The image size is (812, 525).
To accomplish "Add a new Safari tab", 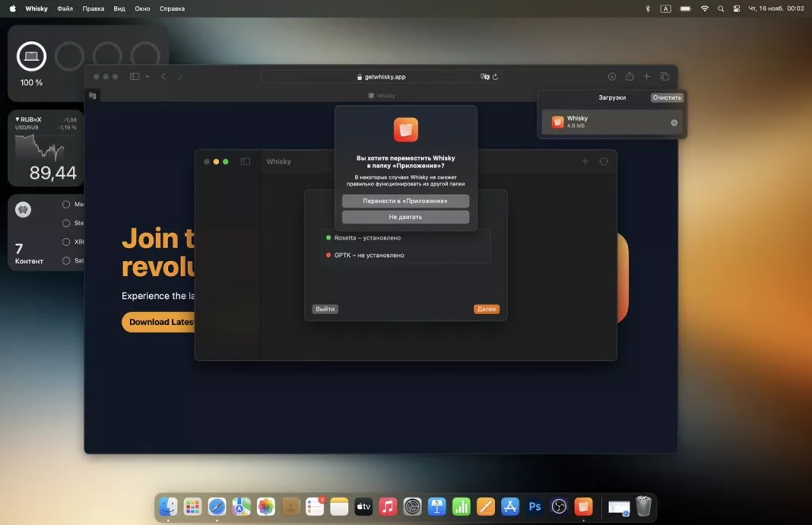I will pos(647,77).
